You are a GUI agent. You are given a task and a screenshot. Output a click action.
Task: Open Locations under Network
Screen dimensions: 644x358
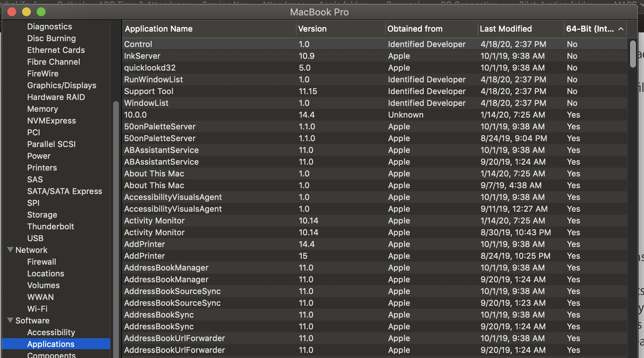[46, 273]
